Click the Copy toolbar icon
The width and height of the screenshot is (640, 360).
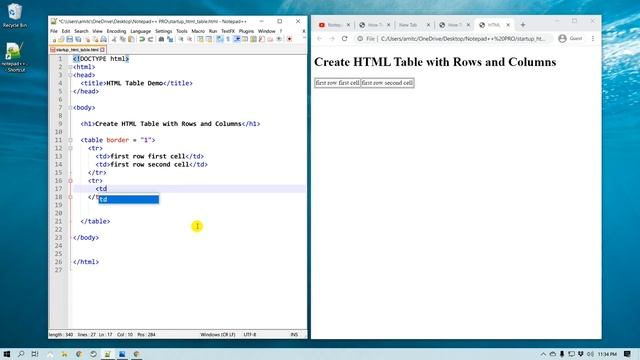[x=122, y=39]
